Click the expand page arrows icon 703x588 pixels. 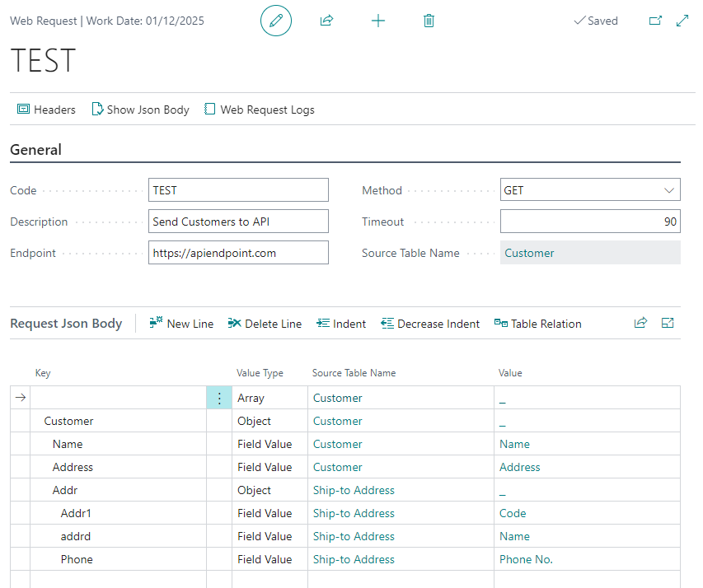tap(682, 21)
